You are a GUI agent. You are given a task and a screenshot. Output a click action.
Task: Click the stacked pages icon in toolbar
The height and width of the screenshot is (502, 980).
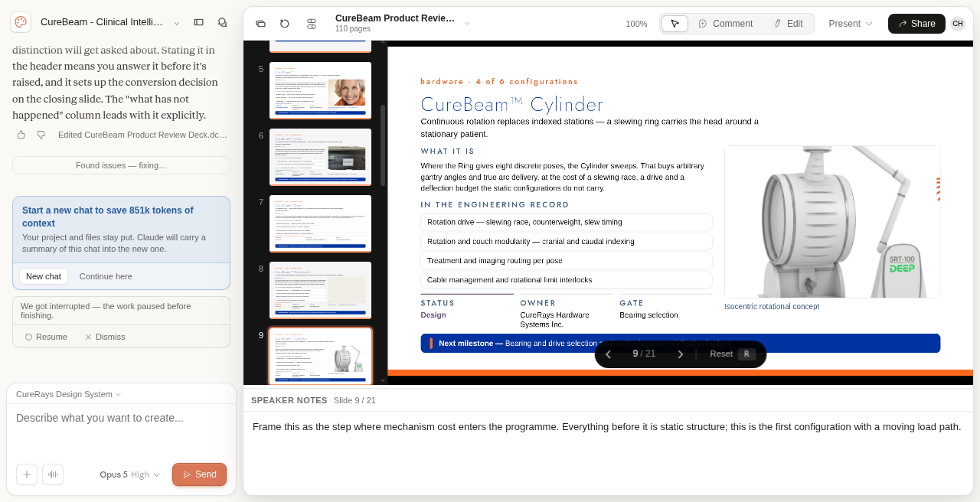click(x=260, y=24)
